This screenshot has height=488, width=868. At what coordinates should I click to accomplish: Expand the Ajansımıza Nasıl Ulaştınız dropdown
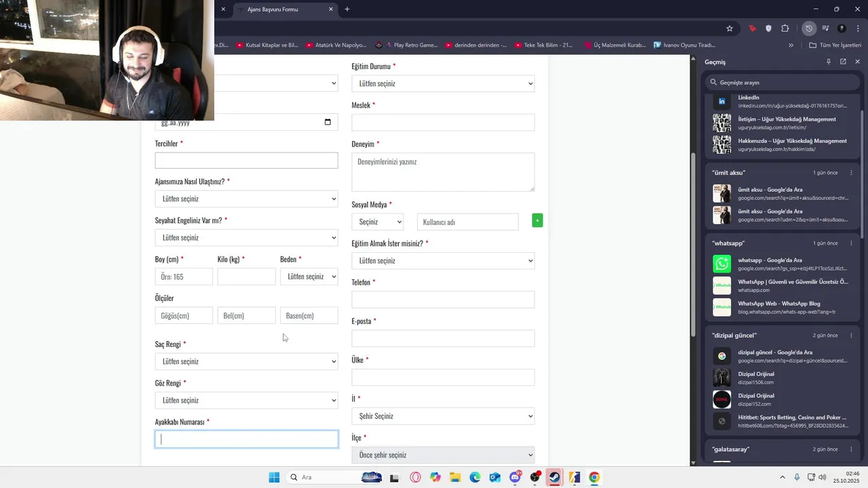[246, 199]
